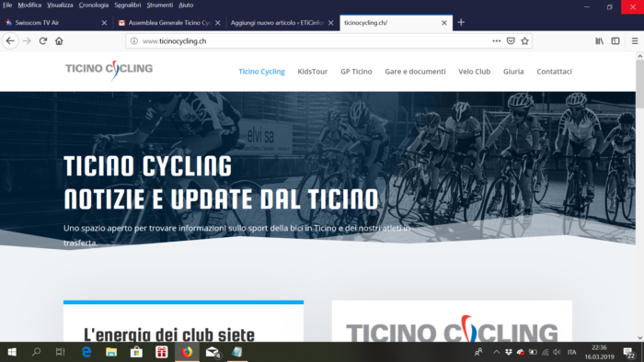Open Dropbox tray icon

(x=509, y=352)
